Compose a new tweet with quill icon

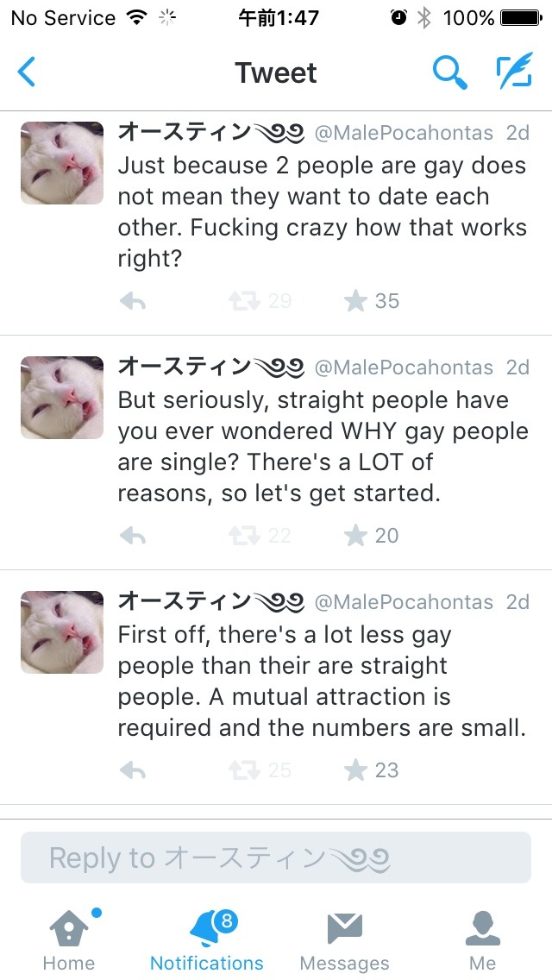[514, 73]
